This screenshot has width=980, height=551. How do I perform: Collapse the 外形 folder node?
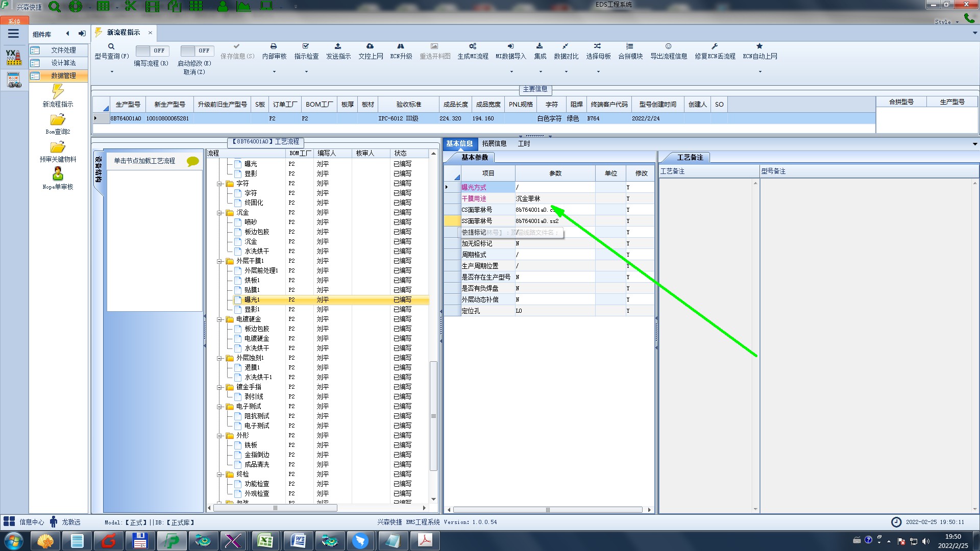[219, 436]
